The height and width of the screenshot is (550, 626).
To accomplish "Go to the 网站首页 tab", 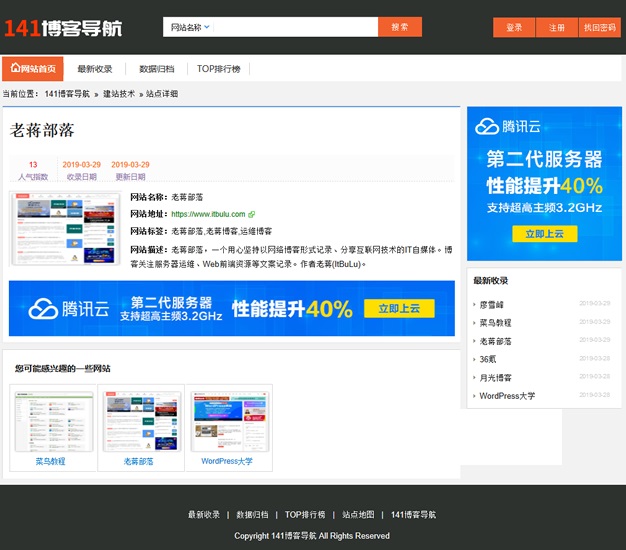I will point(33,69).
